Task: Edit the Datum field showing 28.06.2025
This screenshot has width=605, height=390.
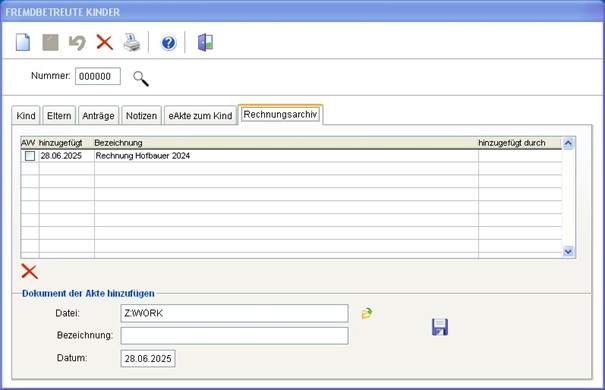Action: tap(148, 358)
